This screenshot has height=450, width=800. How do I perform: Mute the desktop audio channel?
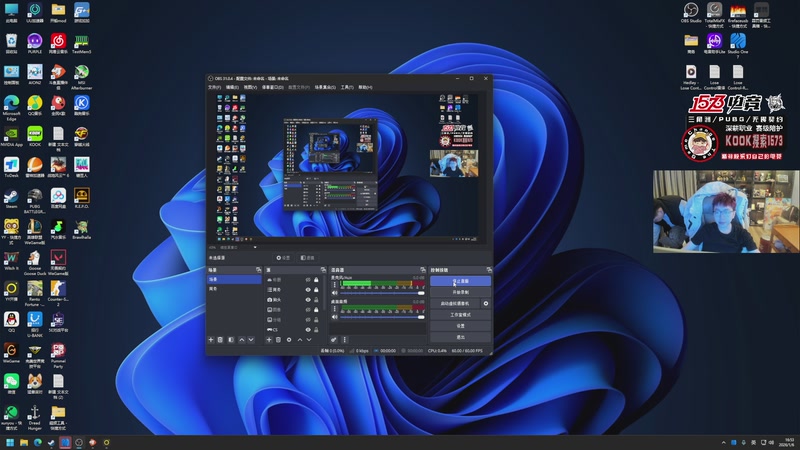(335, 317)
